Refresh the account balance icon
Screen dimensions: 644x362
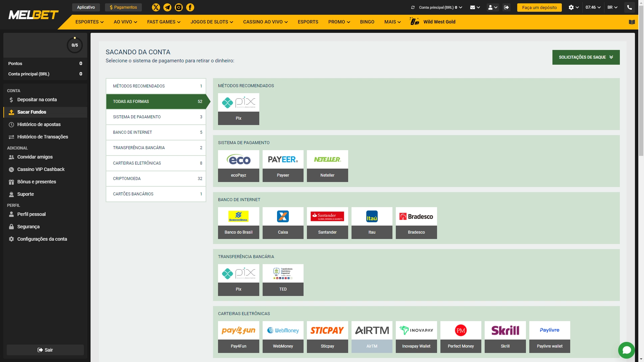click(x=413, y=7)
